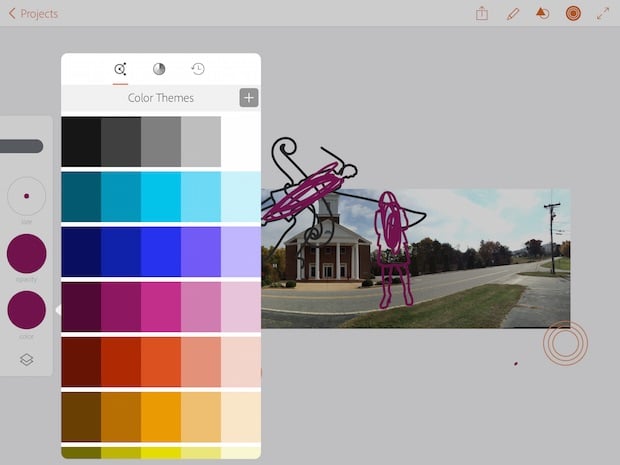This screenshot has height=465, width=620.
Task: Select the bright yellow swatch at bottom
Action: point(161,453)
